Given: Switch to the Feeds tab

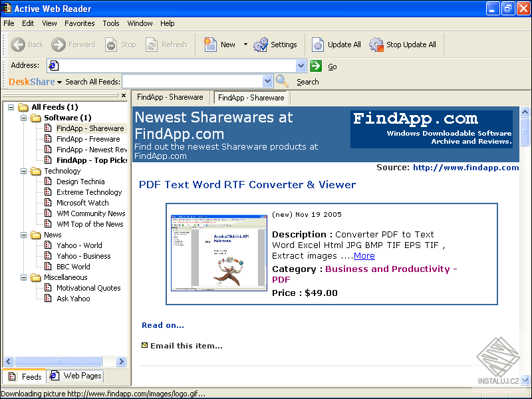Looking at the screenshot, I should [x=24, y=376].
